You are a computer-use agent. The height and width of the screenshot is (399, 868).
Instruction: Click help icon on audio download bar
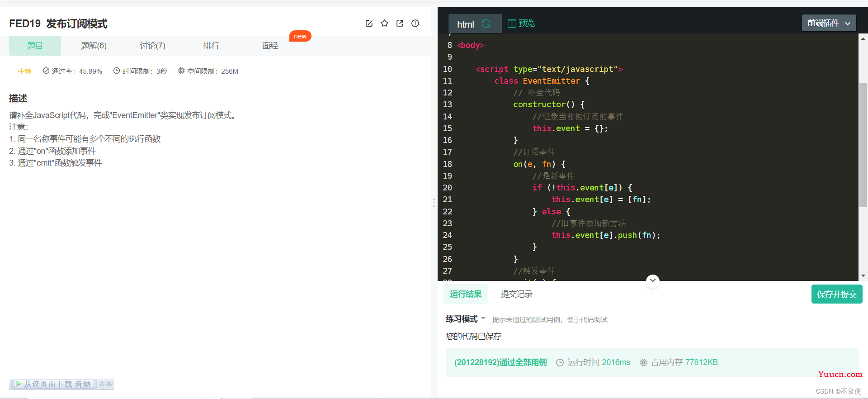(x=102, y=383)
